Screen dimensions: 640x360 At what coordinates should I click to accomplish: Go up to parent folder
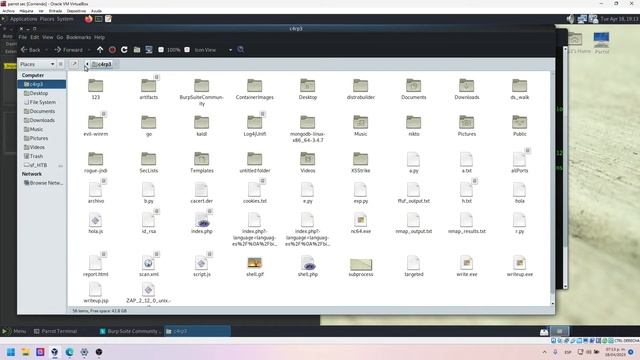pos(100,50)
